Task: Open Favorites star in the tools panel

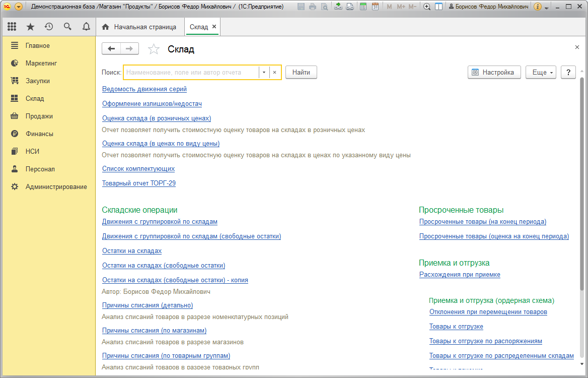Action: [x=30, y=27]
